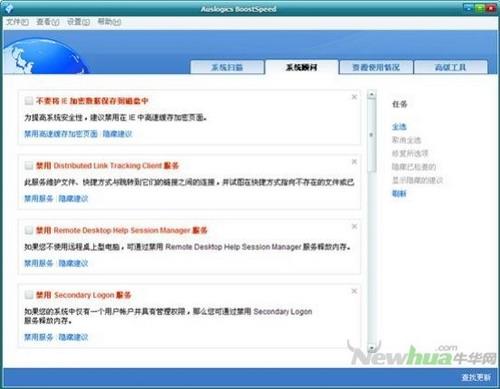This screenshot has height=389, width=500.
Task: Switch to the 系统扫描 tab
Action: point(227,67)
